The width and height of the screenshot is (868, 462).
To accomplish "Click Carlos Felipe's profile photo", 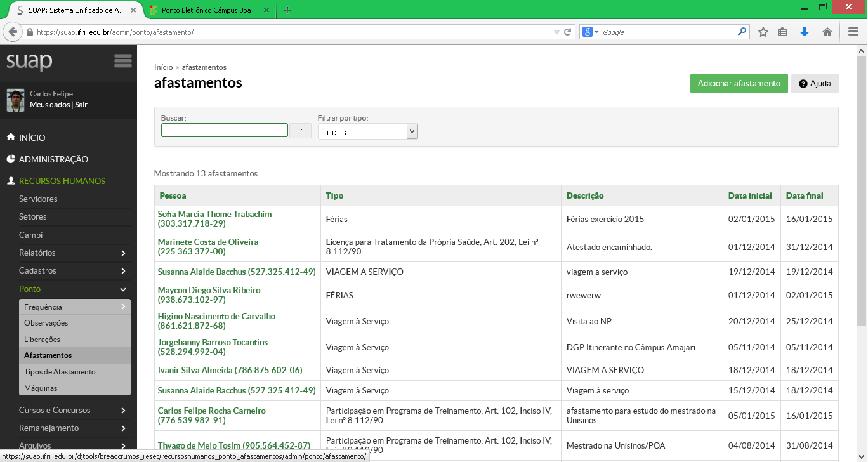I will (15, 100).
